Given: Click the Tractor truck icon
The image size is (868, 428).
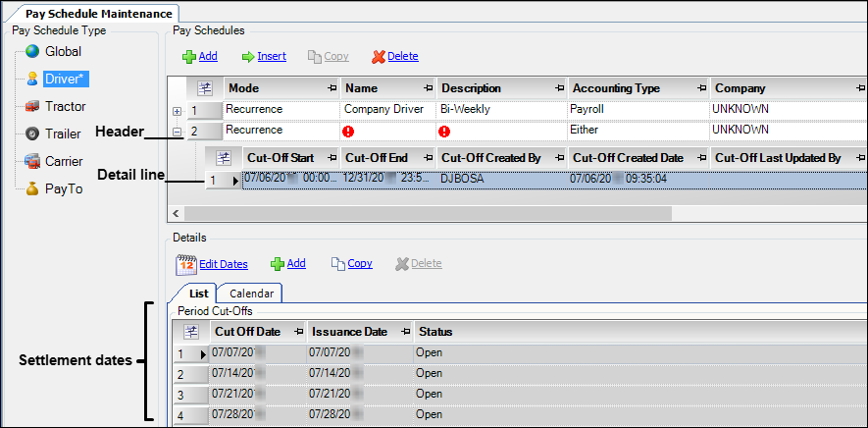Looking at the screenshot, I should pos(32,106).
